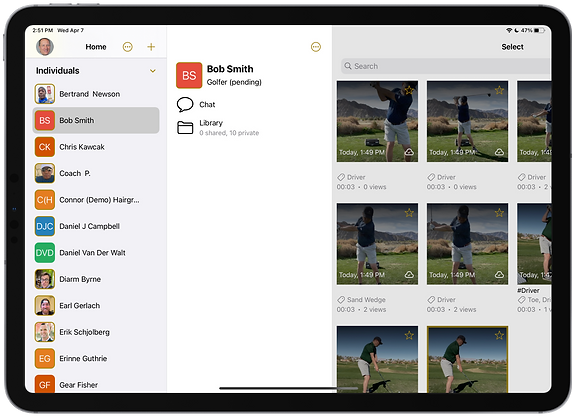Click the Select button in the library
Screen dimensions: 572x418
(x=512, y=47)
